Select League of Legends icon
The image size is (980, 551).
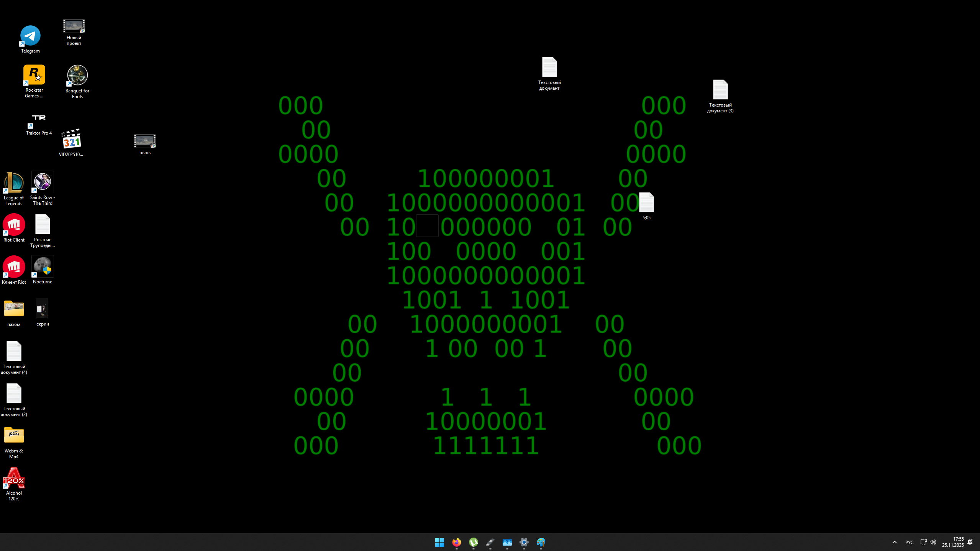point(14,183)
